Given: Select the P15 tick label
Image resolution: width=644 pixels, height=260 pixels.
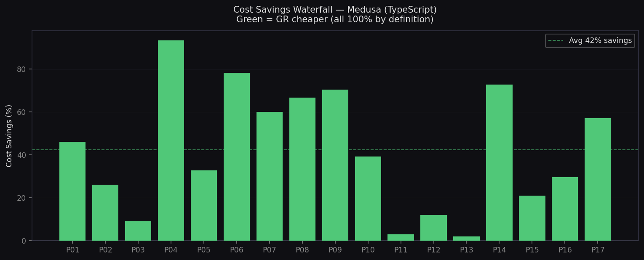Looking at the screenshot, I should pyautogui.click(x=532, y=249).
